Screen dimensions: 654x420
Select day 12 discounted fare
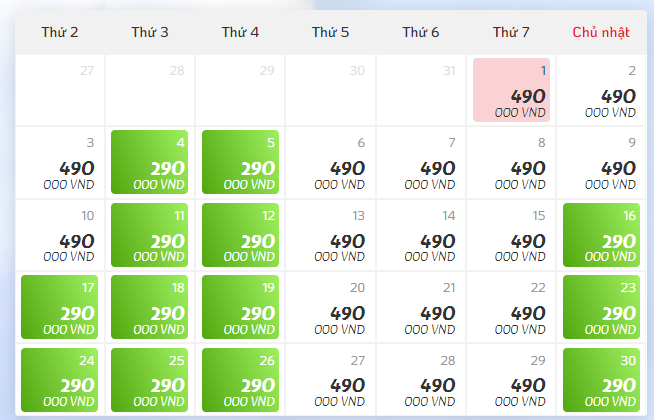[x=240, y=235]
